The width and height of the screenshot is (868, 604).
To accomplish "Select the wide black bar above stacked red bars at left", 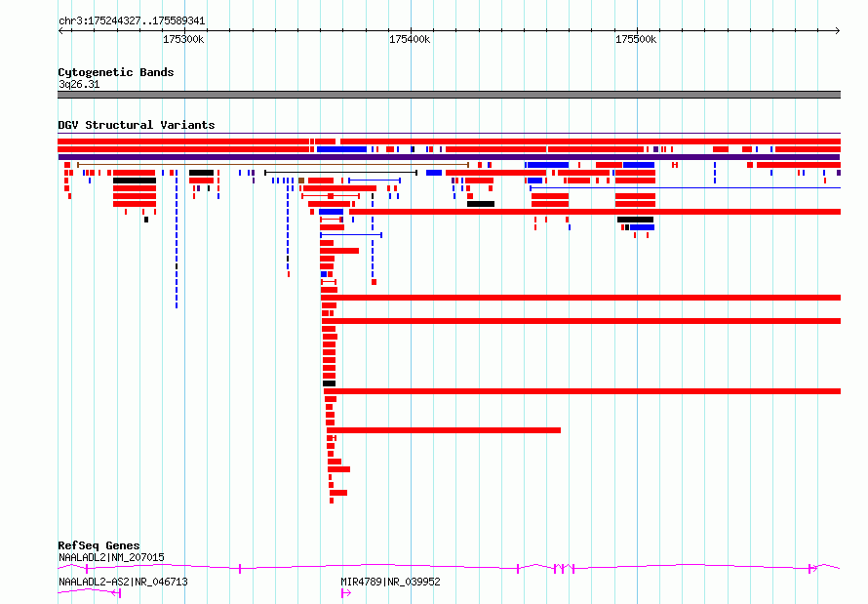I will 135,181.
